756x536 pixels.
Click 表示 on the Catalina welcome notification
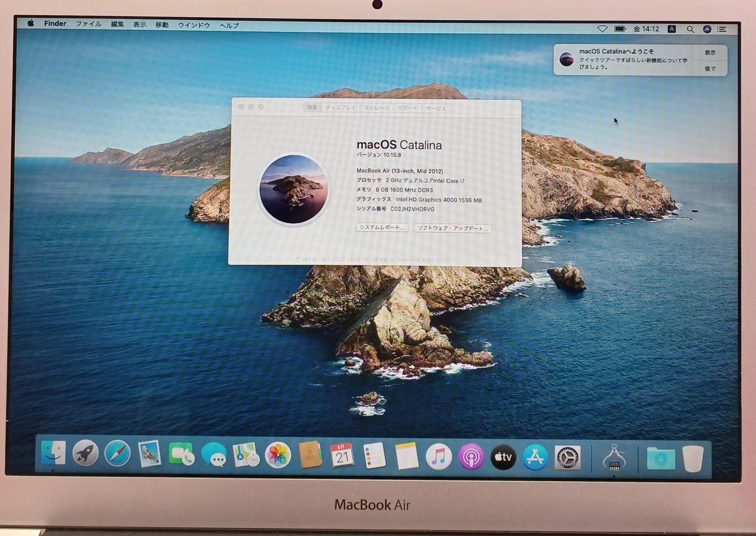coord(710,53)
